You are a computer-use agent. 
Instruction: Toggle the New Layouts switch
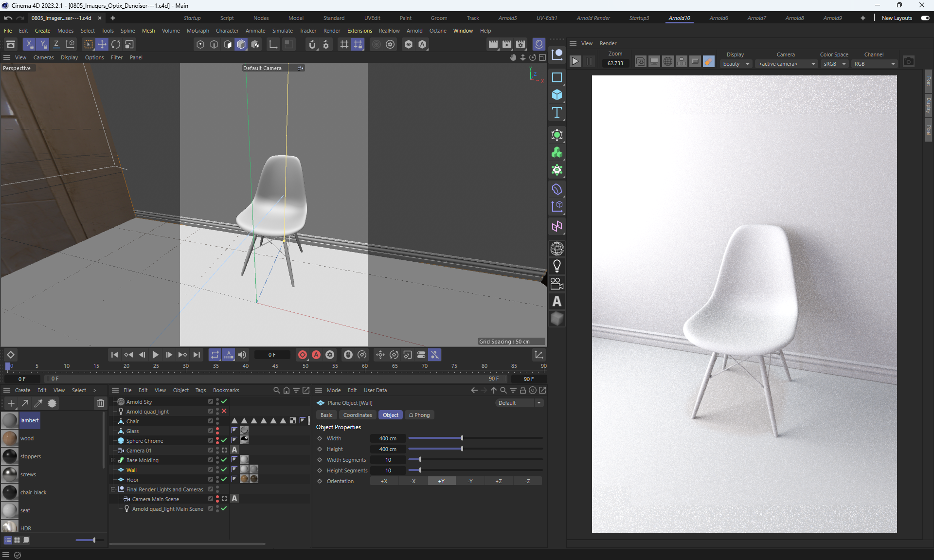click(x=925, y=18)
